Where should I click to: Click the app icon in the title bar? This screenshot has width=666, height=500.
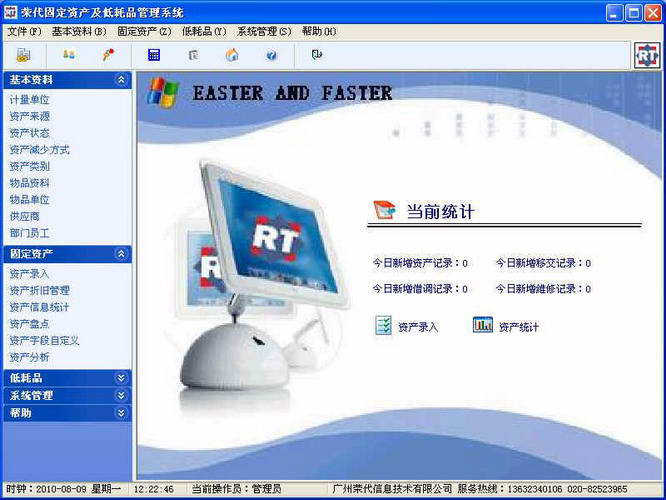point(11,12)
